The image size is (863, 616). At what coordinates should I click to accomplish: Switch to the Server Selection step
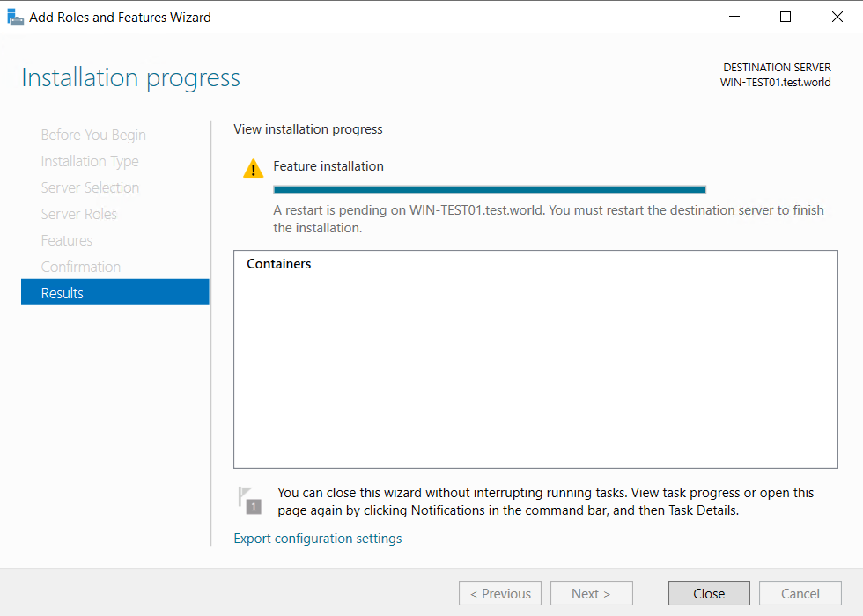point(90,187)
